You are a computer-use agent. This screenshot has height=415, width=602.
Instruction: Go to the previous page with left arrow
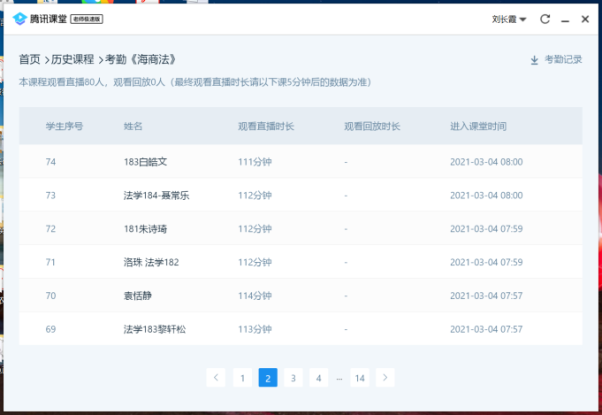click(x=216, y=377)
